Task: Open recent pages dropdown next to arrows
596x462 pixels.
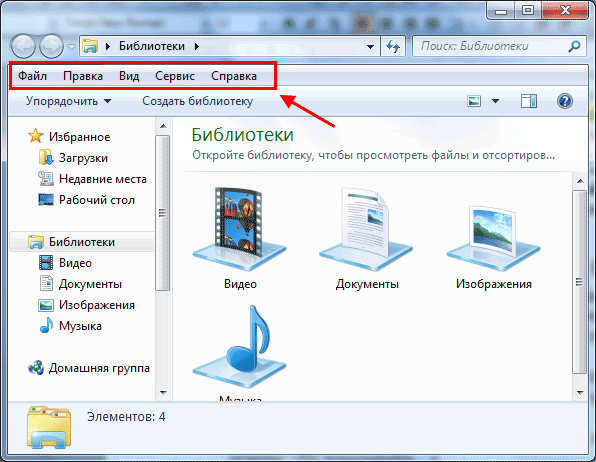Action: (71, 47)
